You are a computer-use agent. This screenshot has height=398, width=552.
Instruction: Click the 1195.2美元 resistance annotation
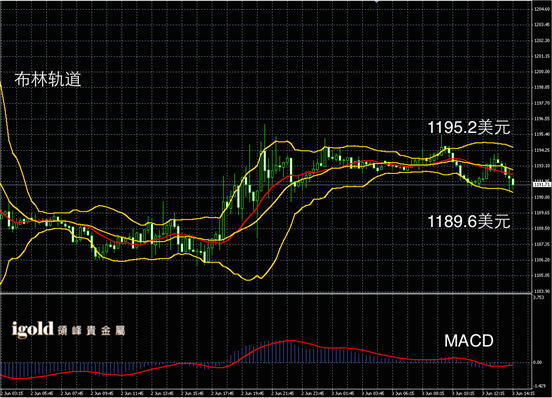[469, 127]
